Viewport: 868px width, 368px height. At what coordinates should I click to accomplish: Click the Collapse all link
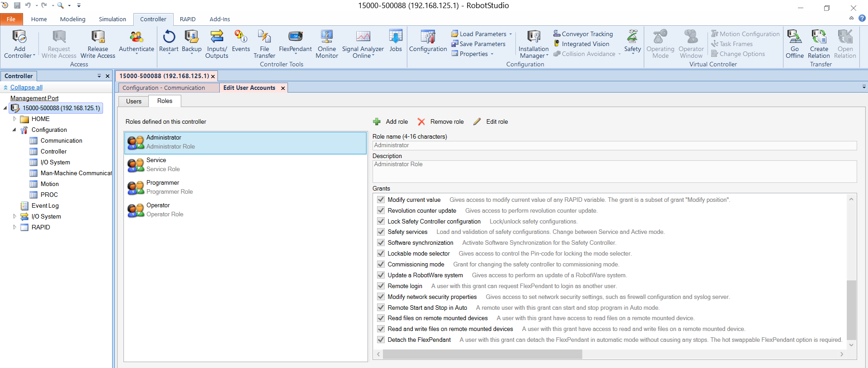pos(26,87)
